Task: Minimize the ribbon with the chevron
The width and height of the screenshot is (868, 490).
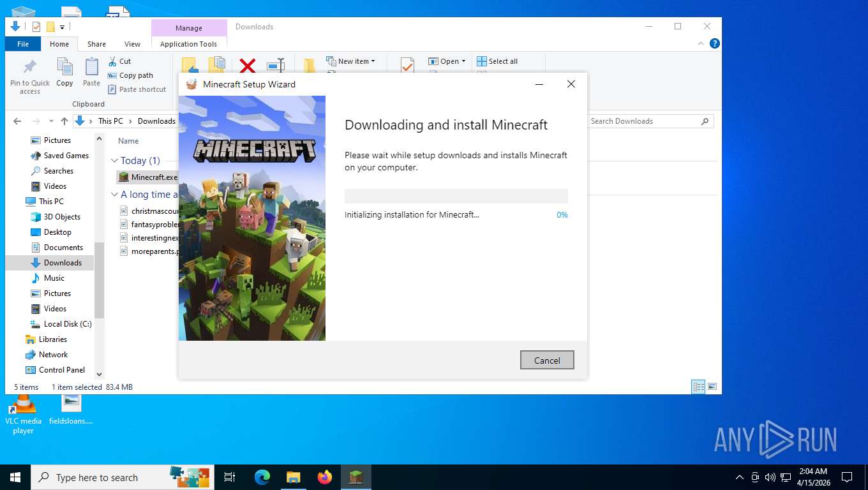Action: coord(702,43)
